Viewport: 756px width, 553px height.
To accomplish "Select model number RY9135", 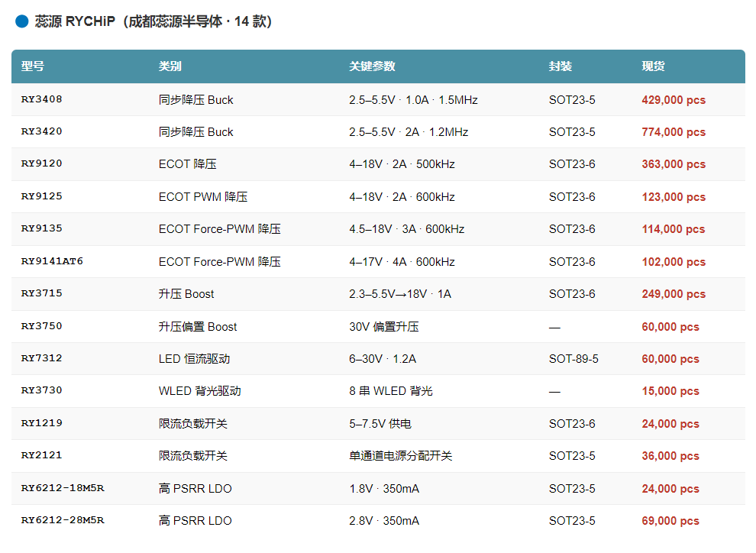I will [x=41, y=228].
